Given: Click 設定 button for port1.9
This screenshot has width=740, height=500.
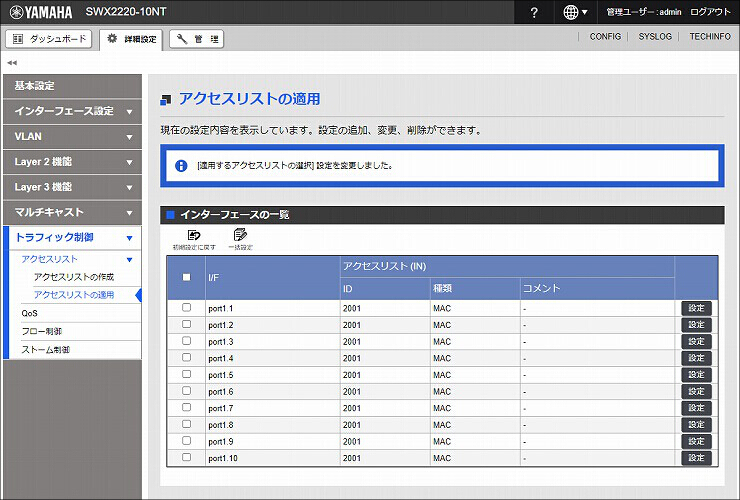Looking at the screenshot, I should coord(696,441).
